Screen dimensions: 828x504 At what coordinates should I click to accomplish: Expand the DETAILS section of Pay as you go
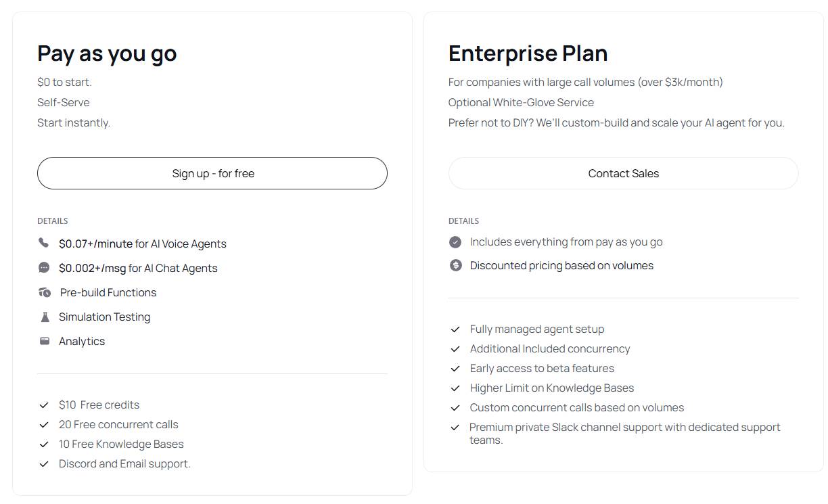coord(52,221)
